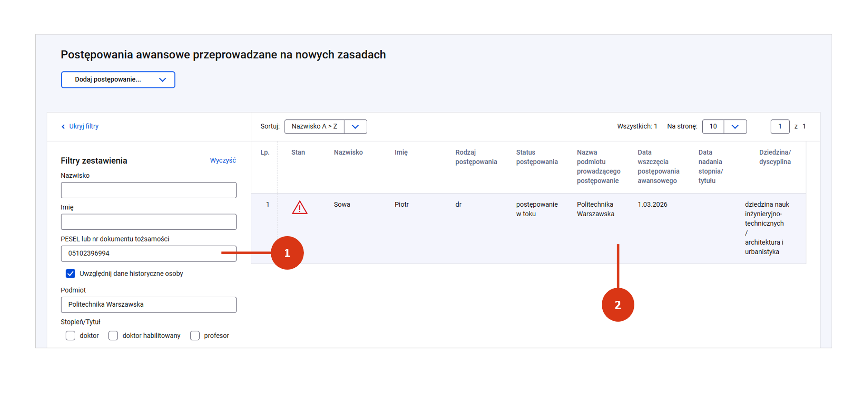This screenshot has width=868, height=399.
Task: Click the Wyczyść filters link
Action: 223,161
